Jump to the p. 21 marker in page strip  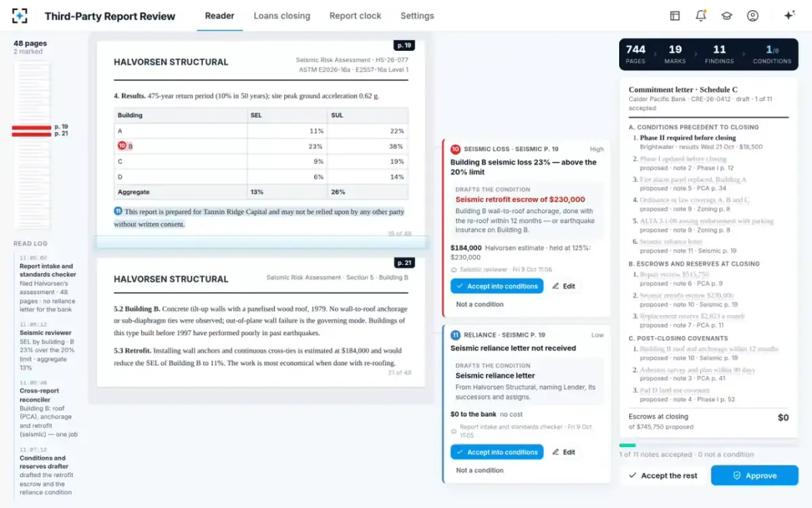coord(32,134)
